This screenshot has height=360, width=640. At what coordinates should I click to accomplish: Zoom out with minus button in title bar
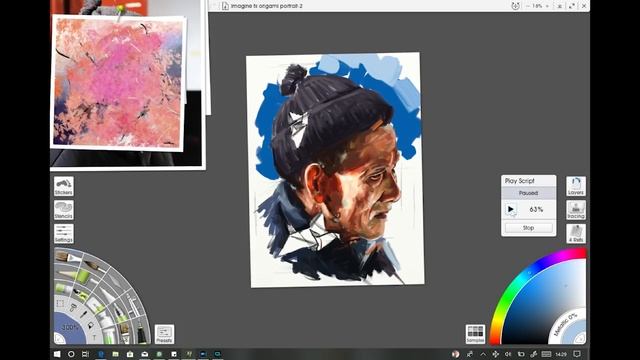click(x=528, y=6)
